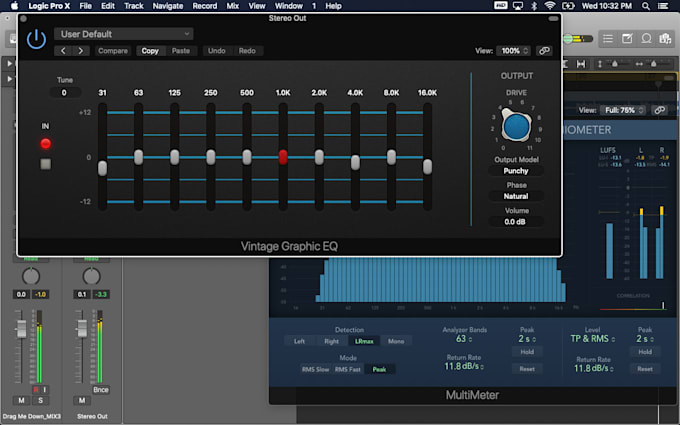Click the AirPlay display icon in menu bar

518,6
